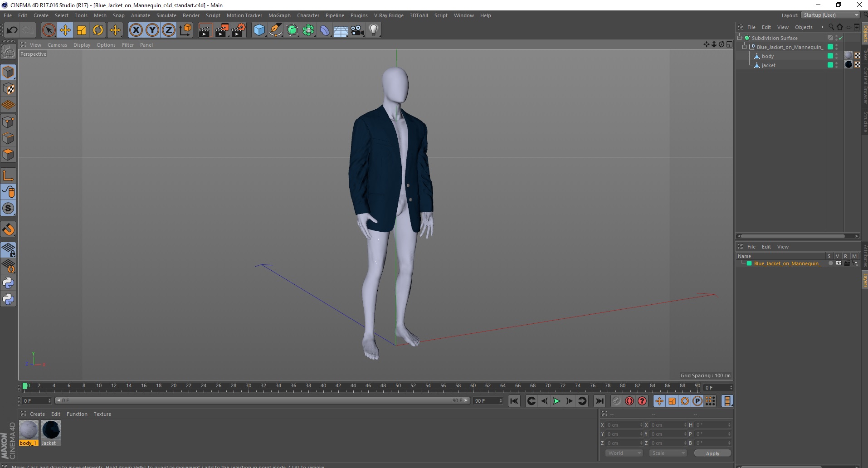Image resolution: width=868 pixels, height=468 pixels.
Task: Toggle Subdivision Surface enable checkmark
Action: [x=840, y=38]
